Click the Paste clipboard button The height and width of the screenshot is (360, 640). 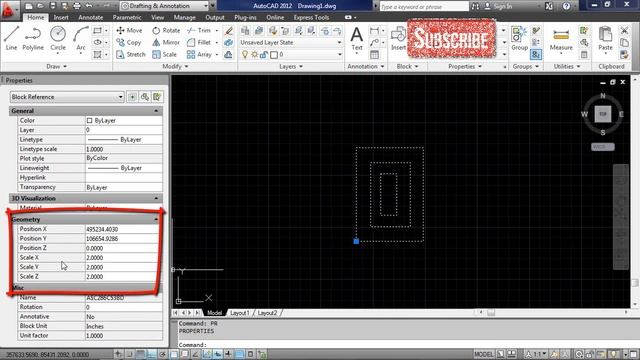coord(605,39)
